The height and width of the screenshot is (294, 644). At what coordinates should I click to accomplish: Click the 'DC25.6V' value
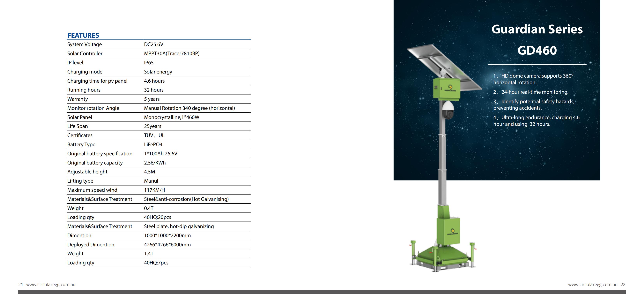click(153, 44)
